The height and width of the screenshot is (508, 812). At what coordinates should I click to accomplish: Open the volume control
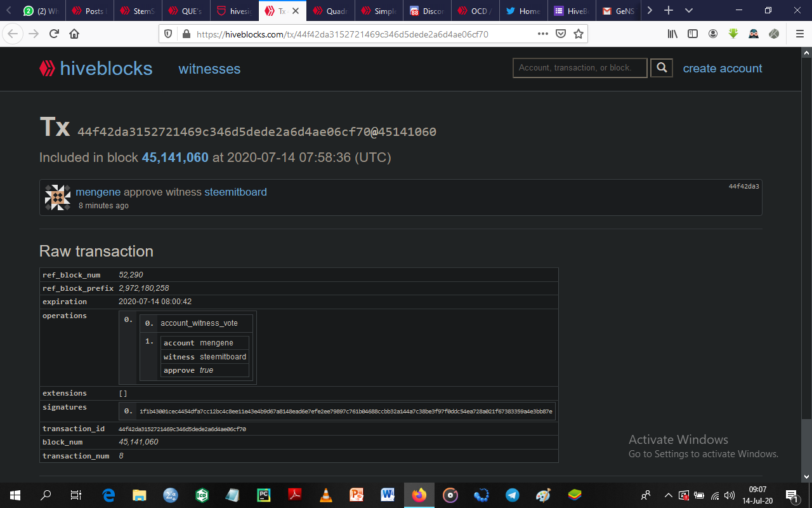tap(730, 495)
